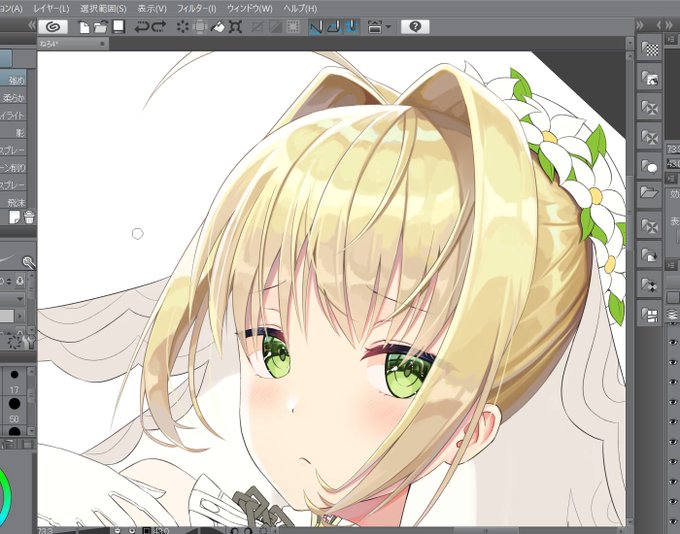680x534 pixels.
Task: Open plain open-folder material icon
Action: (649, 193)
